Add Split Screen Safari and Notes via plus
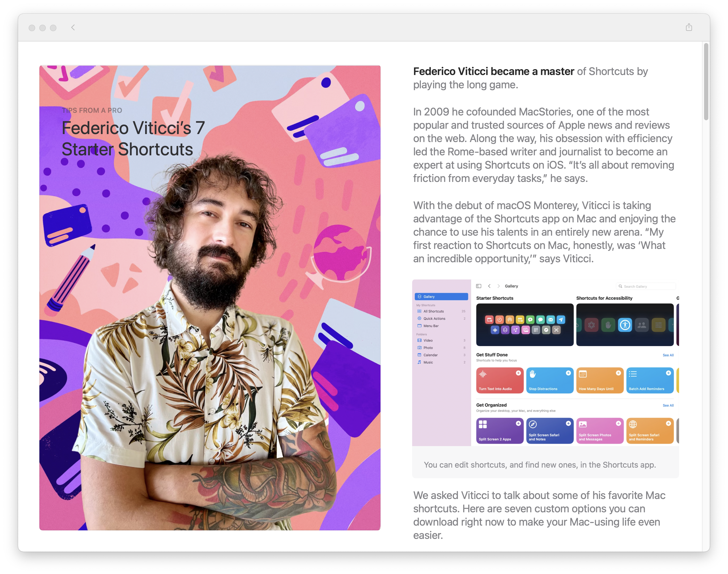Viewport: 728px width, 574px height. coord(568,423)
